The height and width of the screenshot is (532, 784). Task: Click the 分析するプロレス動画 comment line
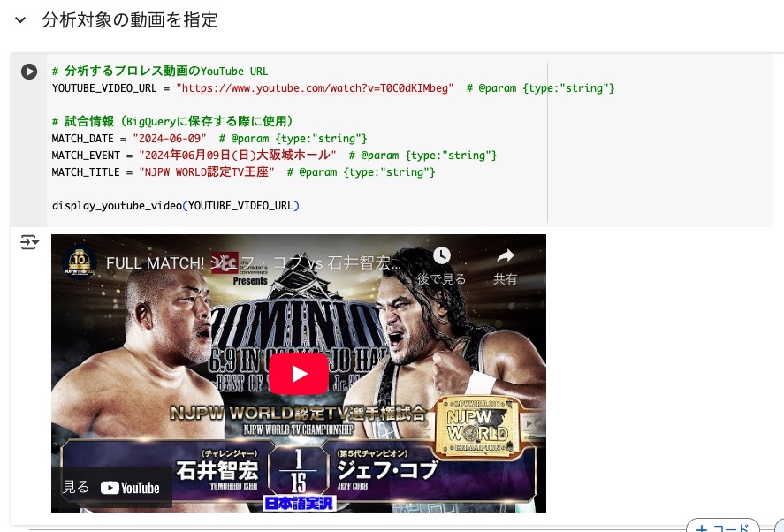tap(160, 71)
